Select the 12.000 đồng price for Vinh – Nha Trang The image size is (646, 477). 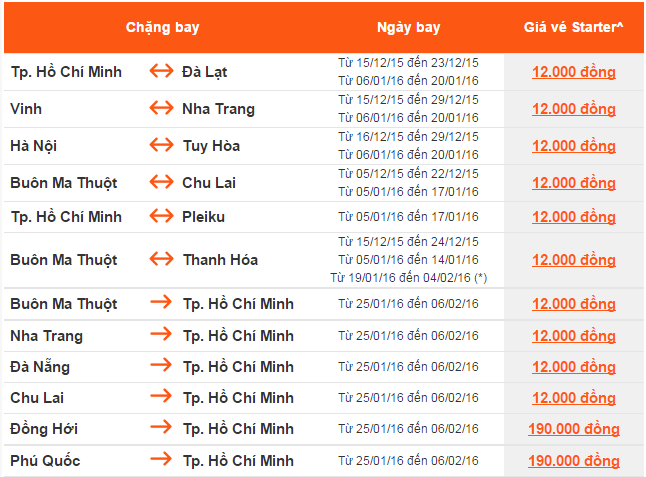(573, 109)
